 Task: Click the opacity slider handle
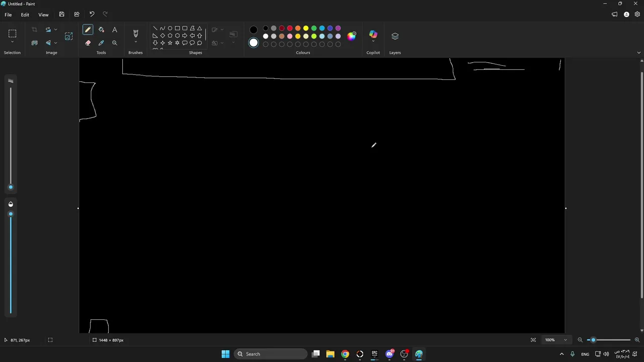pyautogui.click(x=11, y=214)
